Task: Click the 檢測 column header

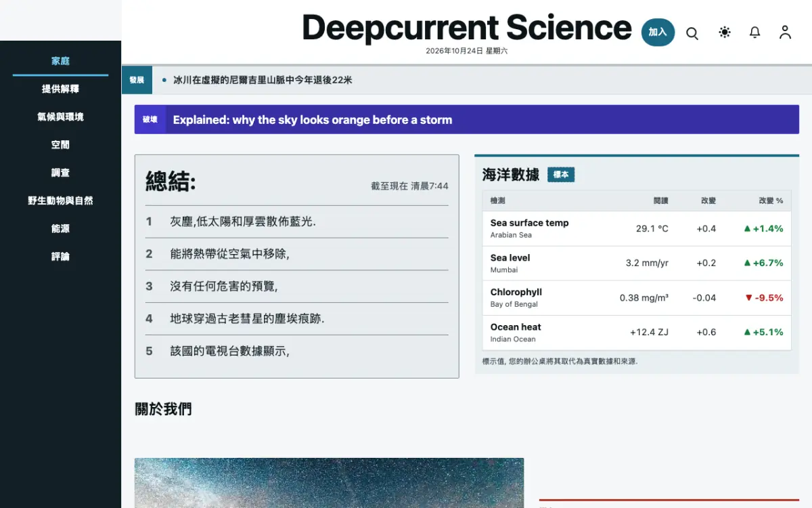Action: point(498,200)
